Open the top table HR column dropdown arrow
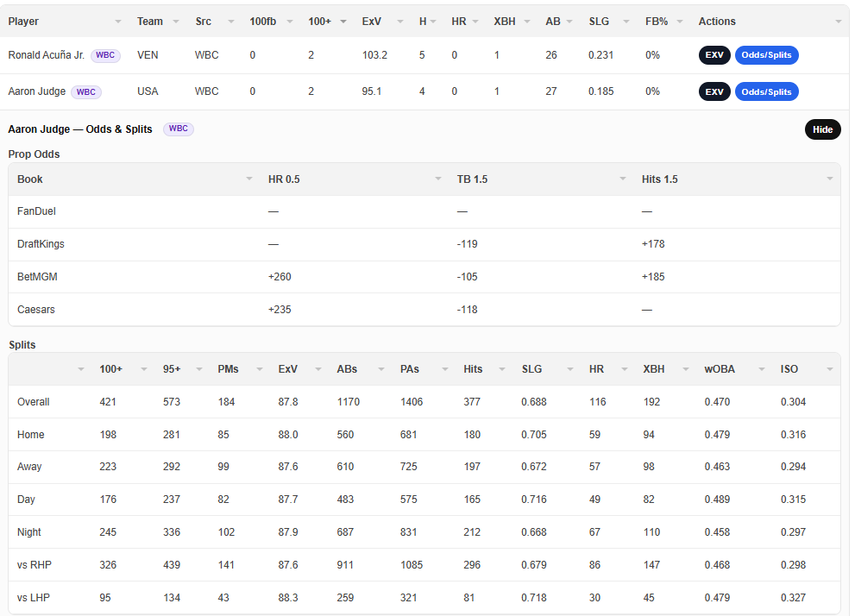 click(x=475, y=22)
